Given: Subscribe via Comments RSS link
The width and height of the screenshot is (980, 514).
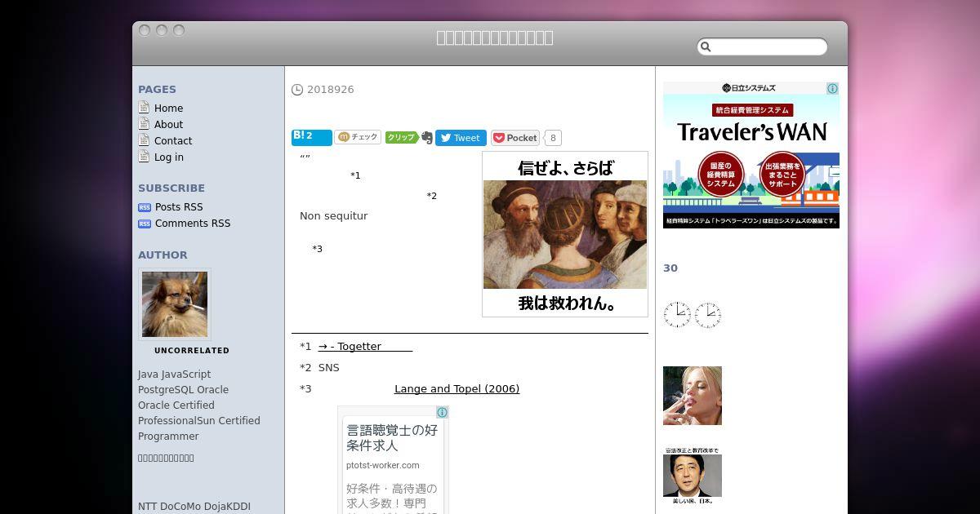Looking at the screenshot, I should click(x=193, y=224).
